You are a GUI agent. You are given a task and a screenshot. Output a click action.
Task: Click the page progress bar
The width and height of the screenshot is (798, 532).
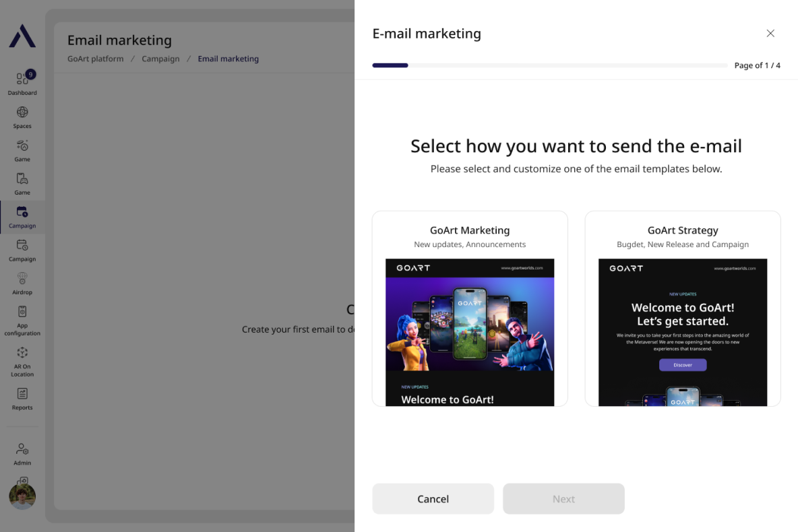point(550,65)
